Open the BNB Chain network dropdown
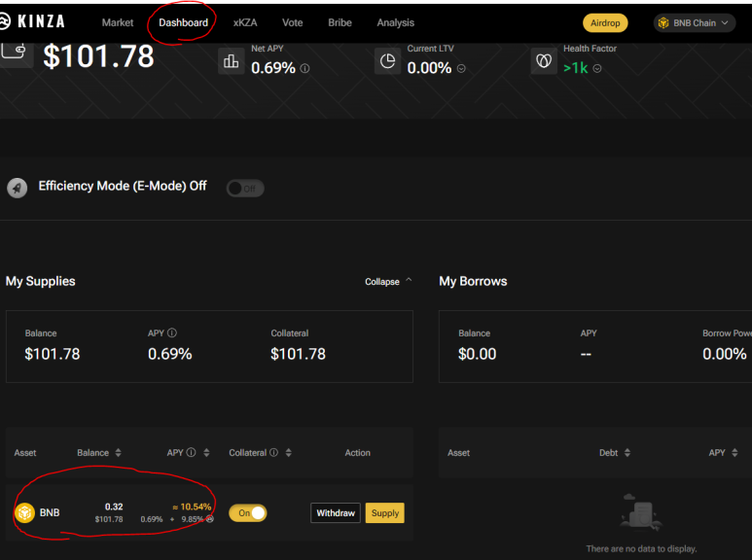Image resolution: width=752 pixels, height=560 pixels. click(694, 23)
